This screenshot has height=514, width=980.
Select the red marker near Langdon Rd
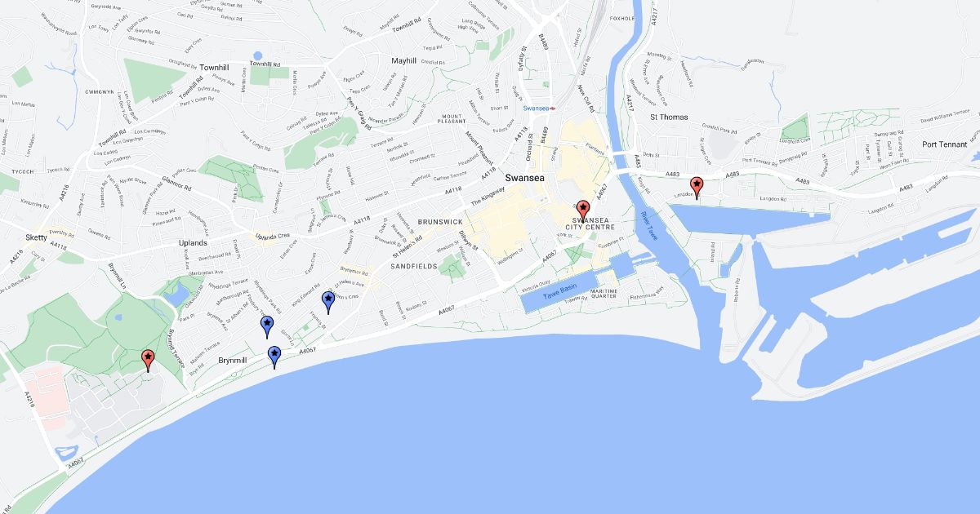(x=697, y=188)
